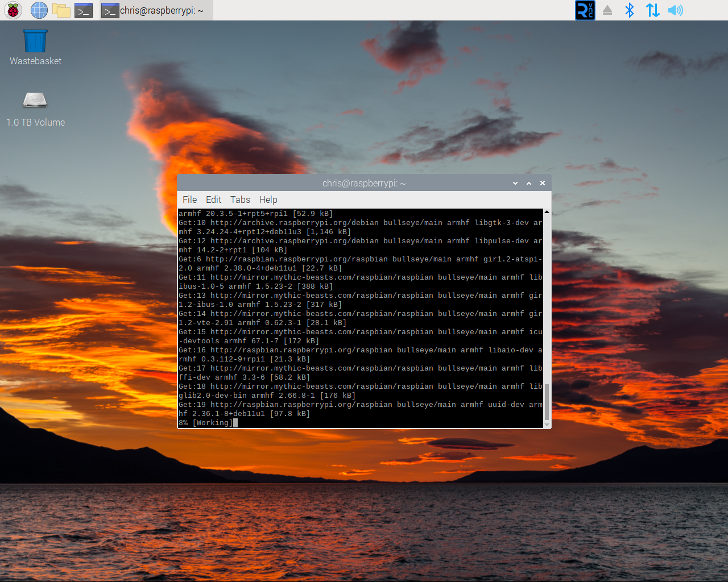The image size is (728, 582).
Task: Open Bluetooth options from the tray icon
Action: coord(630,10)
